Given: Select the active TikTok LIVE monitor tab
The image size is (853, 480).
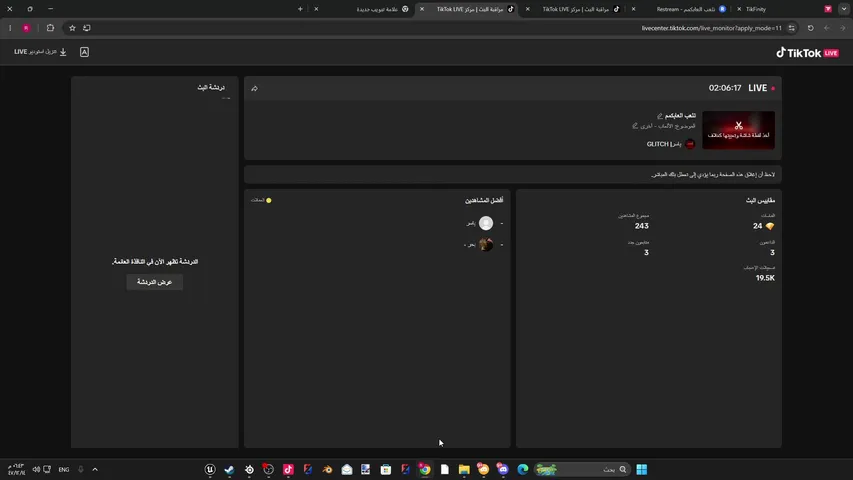Looking at the screenshot, I should 469,9.
